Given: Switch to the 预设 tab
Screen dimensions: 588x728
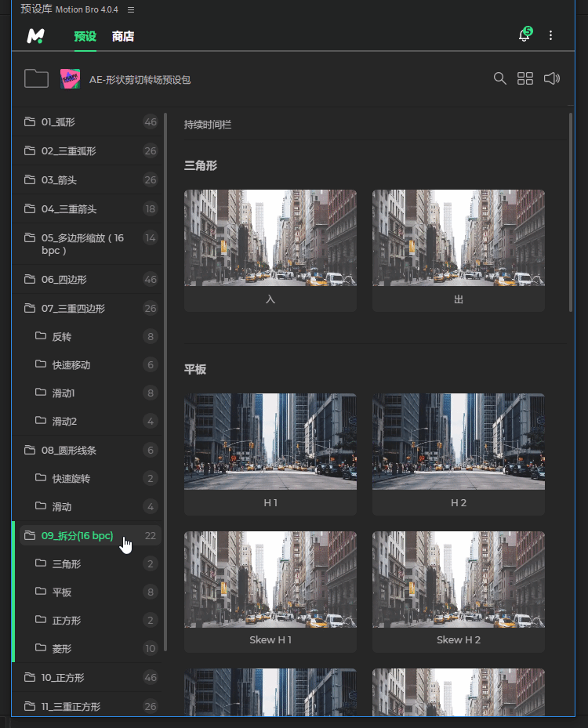Looking at the screenshot, I should [85, 36].
